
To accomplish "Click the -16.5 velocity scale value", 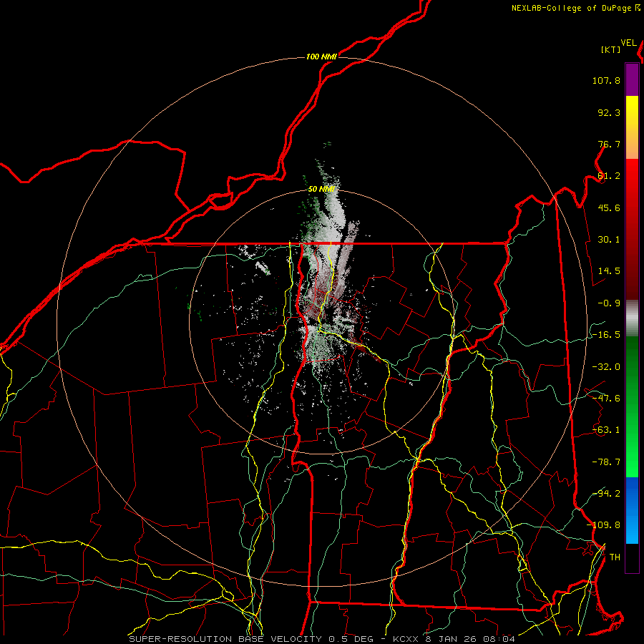I will click(606, 335).
